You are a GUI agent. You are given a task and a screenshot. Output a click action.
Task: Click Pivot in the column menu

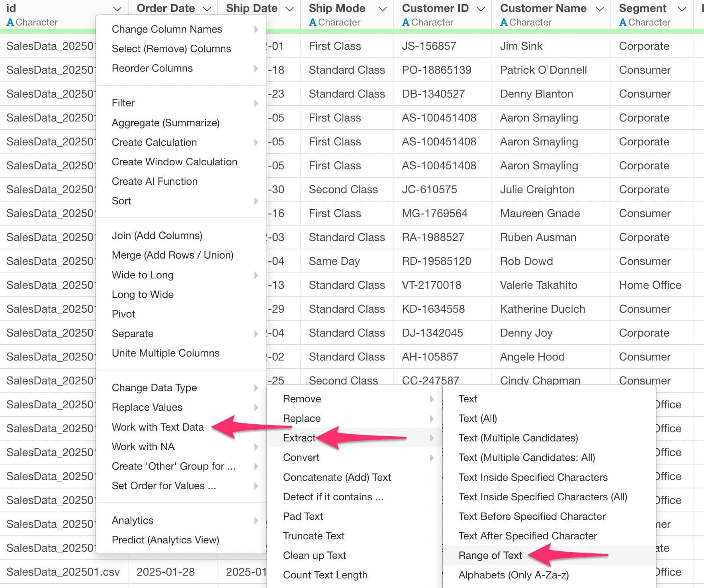[x=123, y=314]
